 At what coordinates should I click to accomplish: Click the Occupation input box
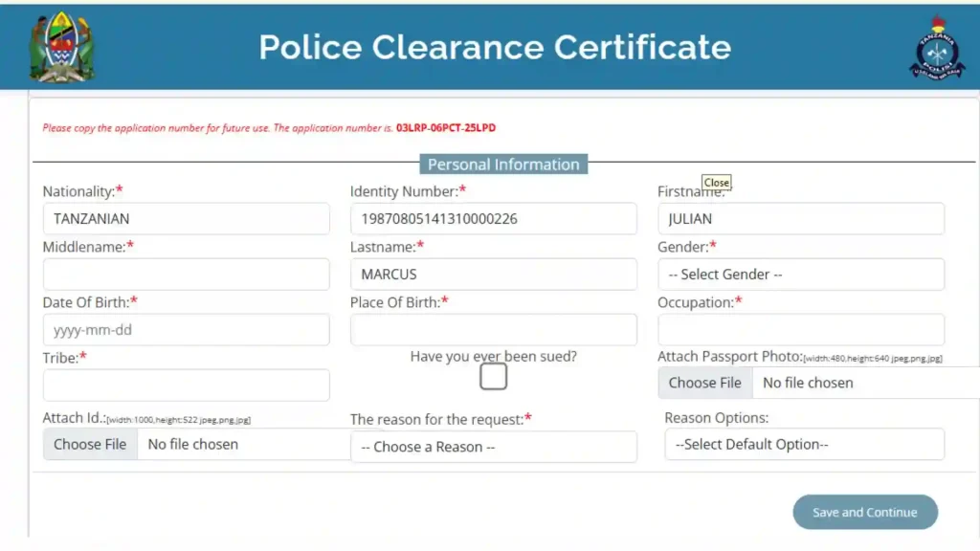[x=801, y=330]
